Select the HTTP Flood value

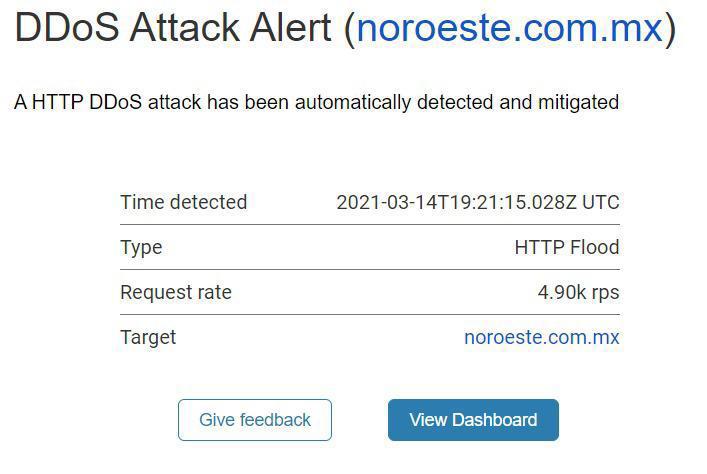tap(567, 247)
